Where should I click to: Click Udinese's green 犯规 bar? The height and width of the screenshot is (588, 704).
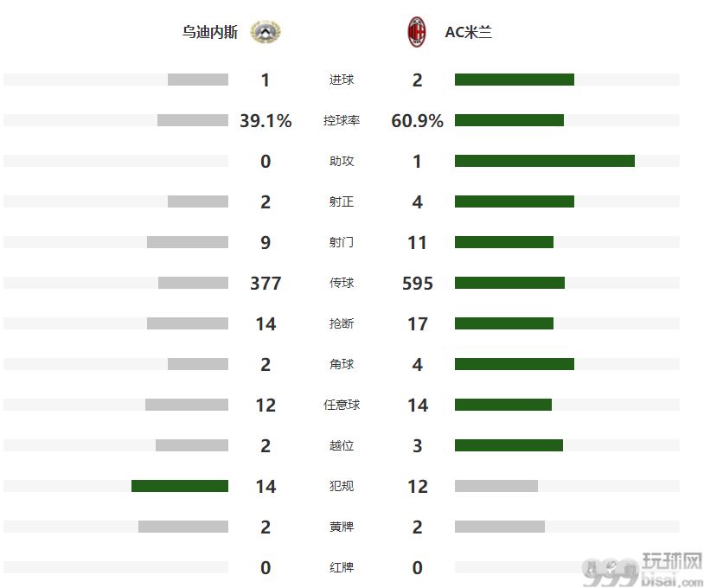click(x=180, y=486)
